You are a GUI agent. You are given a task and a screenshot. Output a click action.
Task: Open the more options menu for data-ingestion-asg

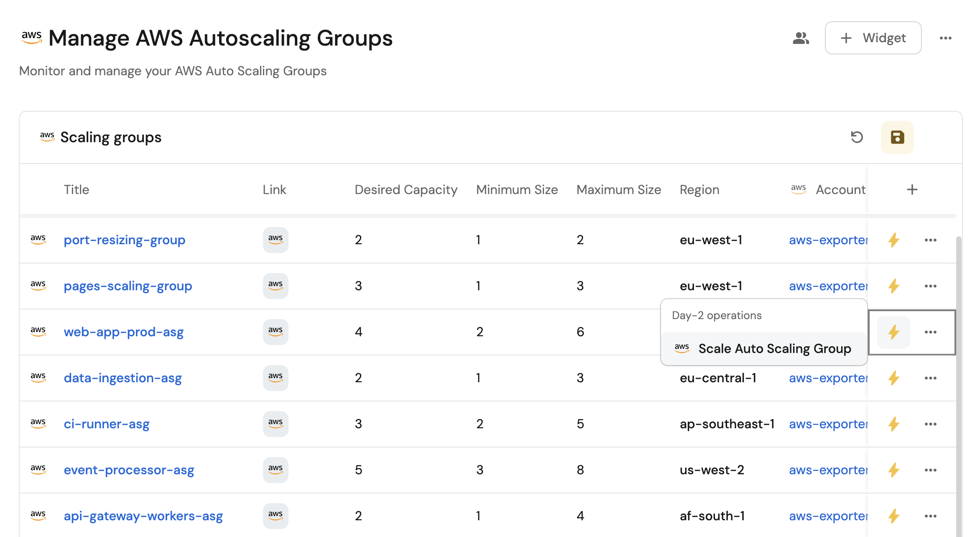930,378
